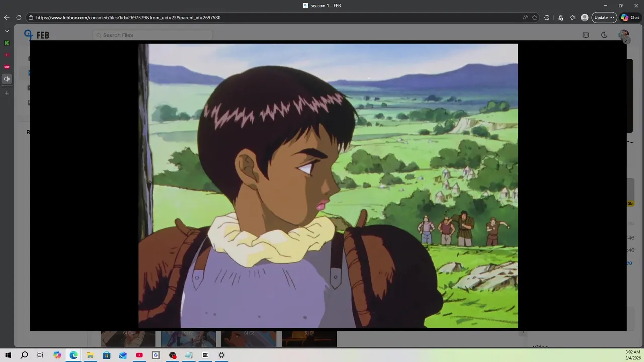This screenshot has height=362, width=644.
Task: Close the video overlay with the X button
Action: [626, 41]
